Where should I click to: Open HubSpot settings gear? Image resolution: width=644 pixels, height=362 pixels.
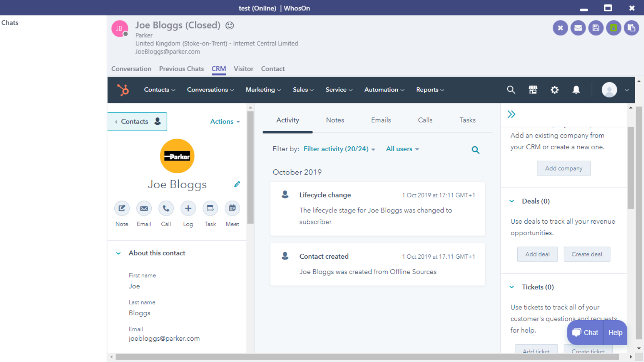(554, 90)
